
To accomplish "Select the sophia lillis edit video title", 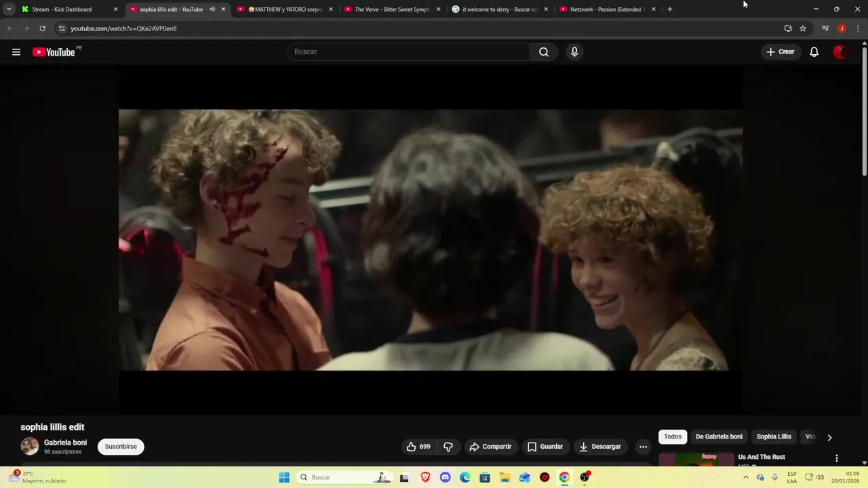I will pos(52,427).
